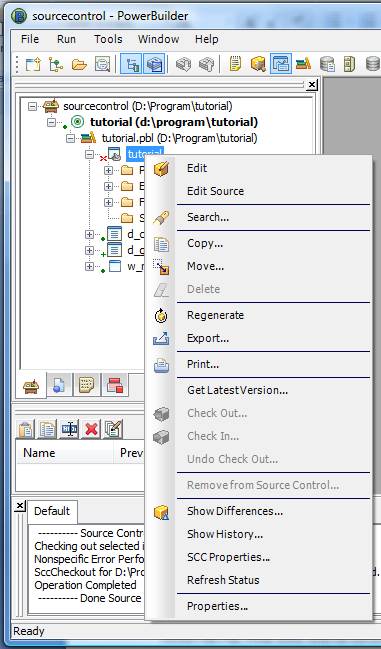Switch to the blue page and sphere tab
The width and height of the screenshot is (381, 649).
[x=59, y=386]
